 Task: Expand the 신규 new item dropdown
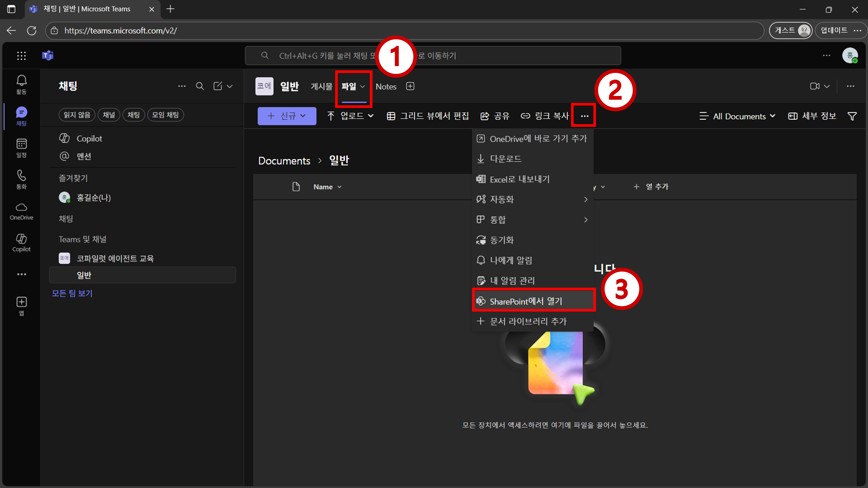point(287,116)
